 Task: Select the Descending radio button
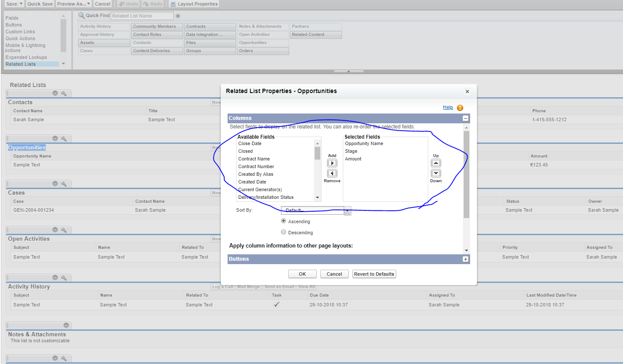pos(284,232)
